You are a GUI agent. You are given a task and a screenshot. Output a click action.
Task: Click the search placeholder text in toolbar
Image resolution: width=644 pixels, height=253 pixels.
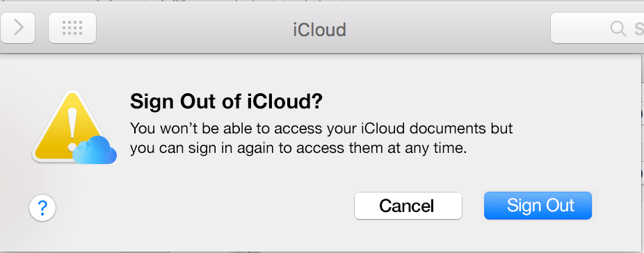click(x=639, y=28)
